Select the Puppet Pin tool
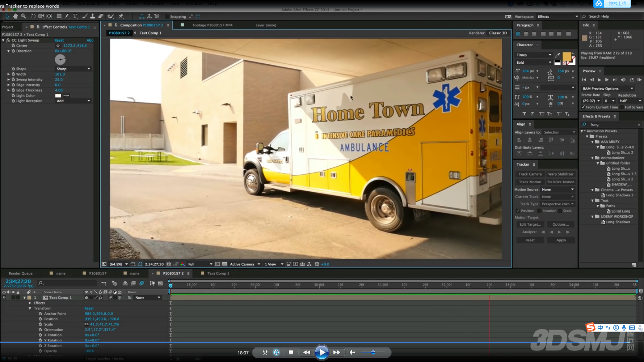Image resolution: width=644 pixels, height=362 pixels. pos(121,16)
